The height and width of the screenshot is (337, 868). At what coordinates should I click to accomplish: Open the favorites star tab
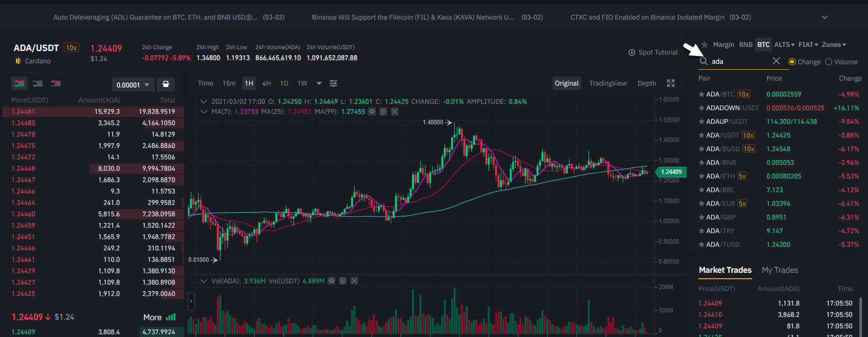pos(705,45)
